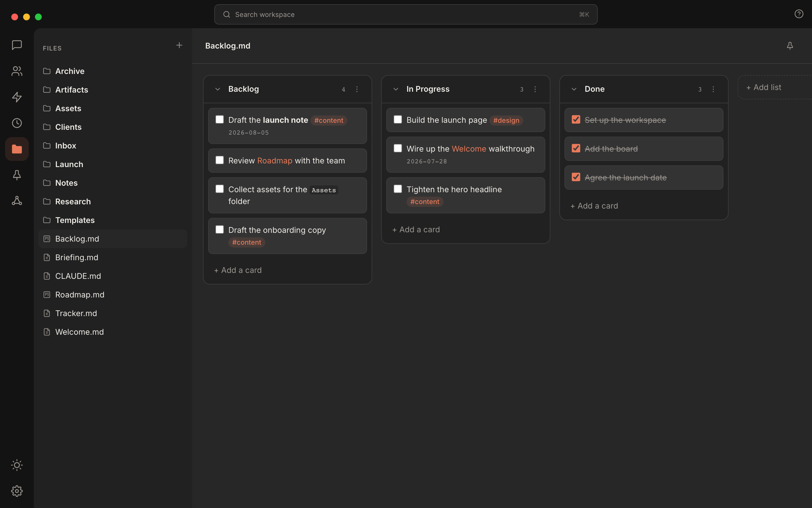Open the graph nodes sidebar icon
812x508 pixels.
[x=17, y=201]
